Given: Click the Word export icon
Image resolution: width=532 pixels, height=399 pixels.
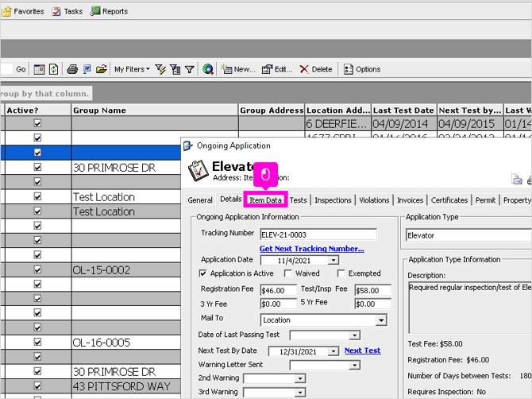Looking at the screenshot, I should tap(87, 69).
